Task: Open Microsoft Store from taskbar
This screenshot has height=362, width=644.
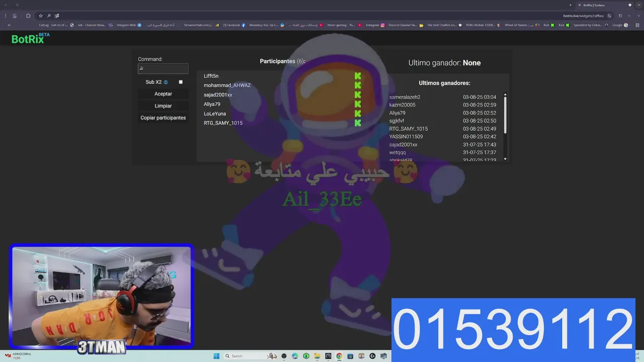Action: 350,356
